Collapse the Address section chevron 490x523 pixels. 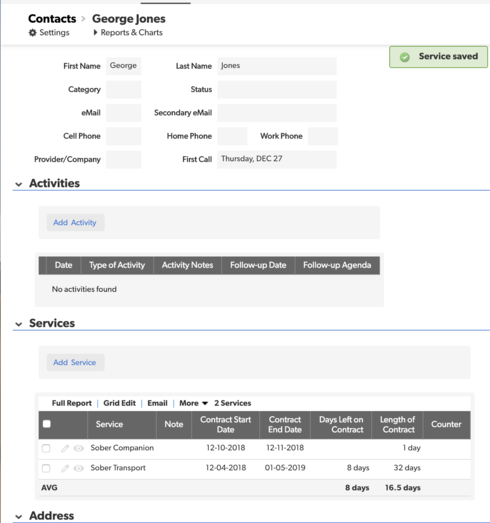tap(19, 517)
